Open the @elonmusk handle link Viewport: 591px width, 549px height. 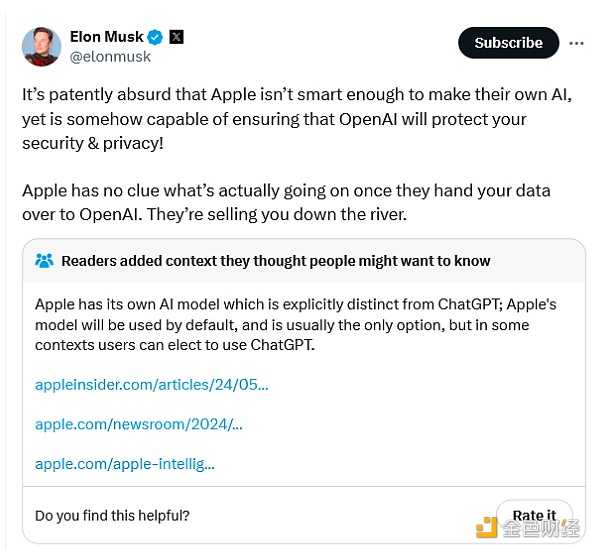tap(110, 57)
